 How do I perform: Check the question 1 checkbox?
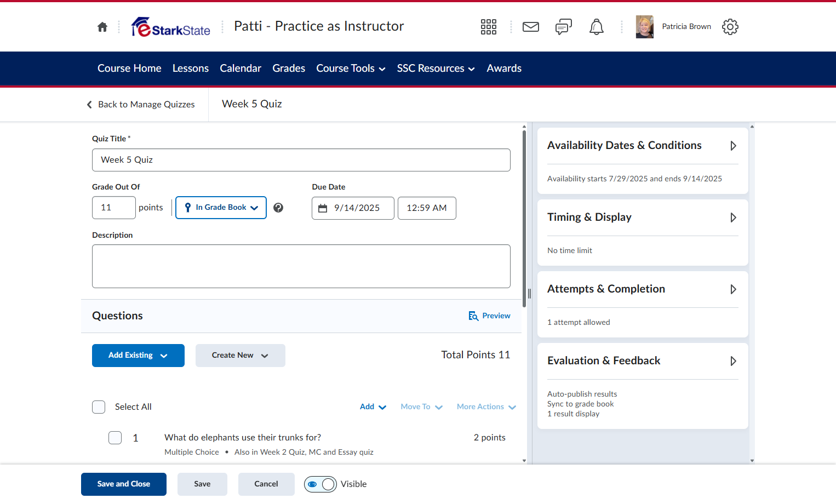[115, 438]
